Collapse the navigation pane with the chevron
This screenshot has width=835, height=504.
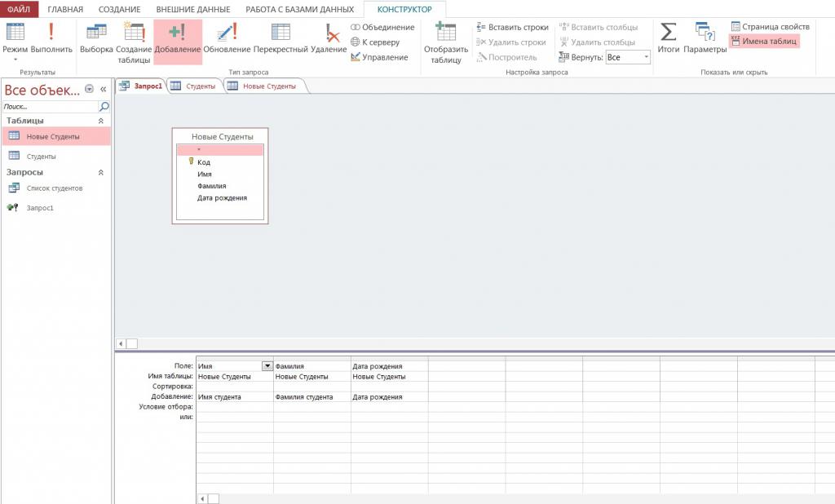pyautogui.click(x=104, y=89)
